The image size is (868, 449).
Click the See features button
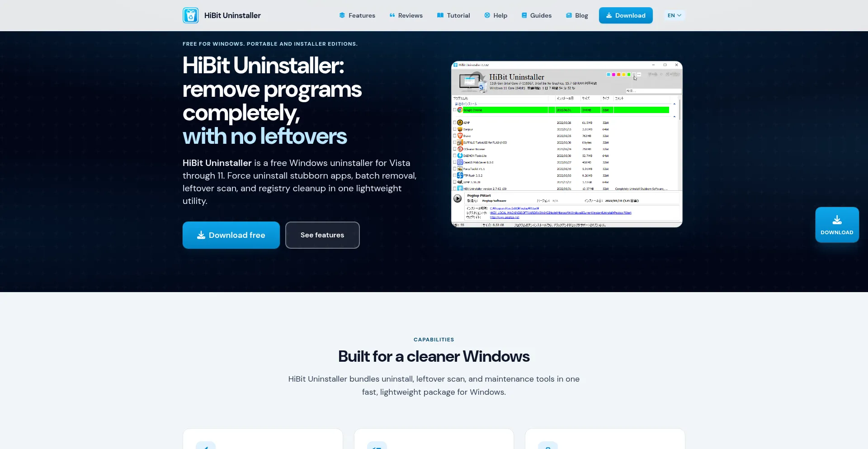tap(322, 235)
